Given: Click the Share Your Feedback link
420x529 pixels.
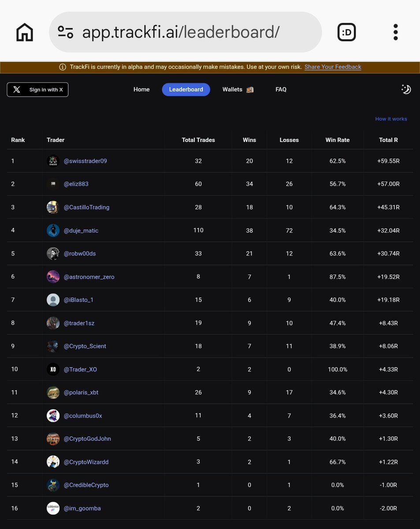Looking at the screenshot, I should pos(333,67).
